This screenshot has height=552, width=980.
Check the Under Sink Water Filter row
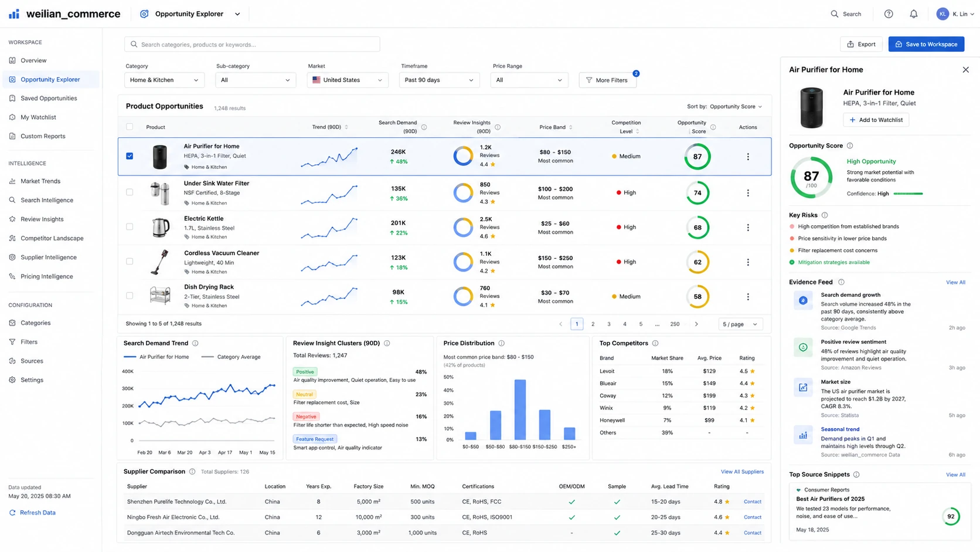click(130, 192)
